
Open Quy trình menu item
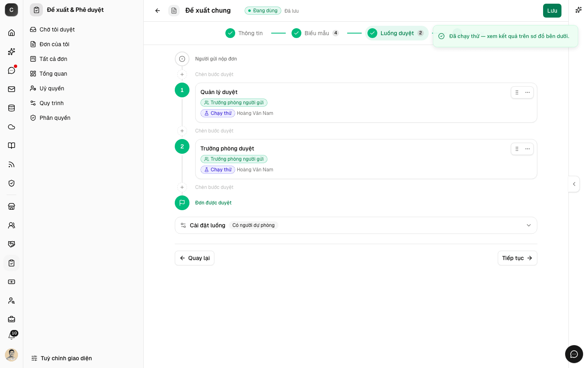click(83, 103)
